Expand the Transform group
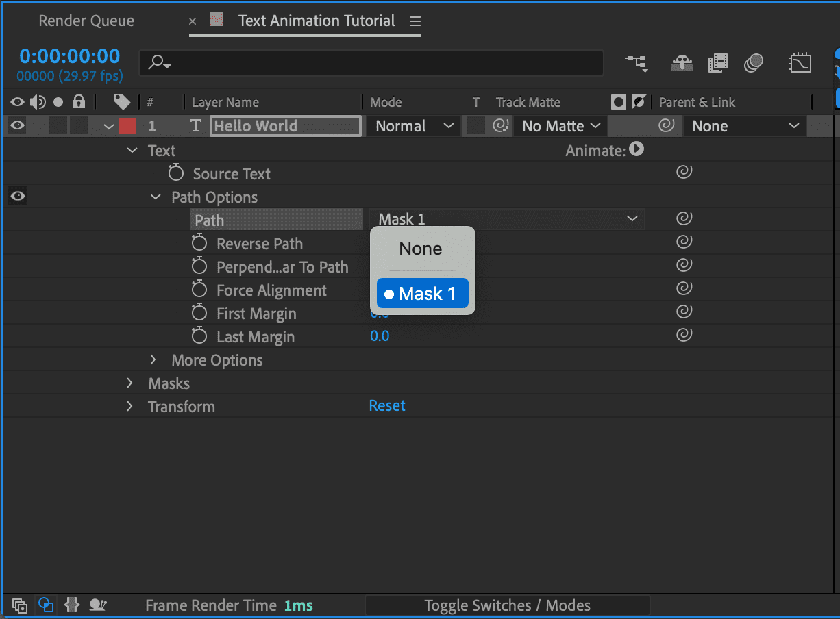This screenshot has width=840, height=619. point(130,406)
